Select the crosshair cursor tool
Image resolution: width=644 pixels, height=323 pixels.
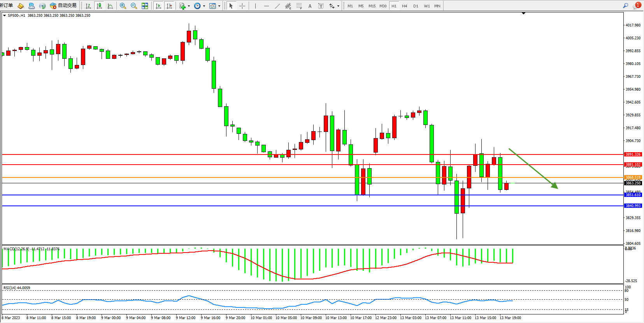(242, 6)
